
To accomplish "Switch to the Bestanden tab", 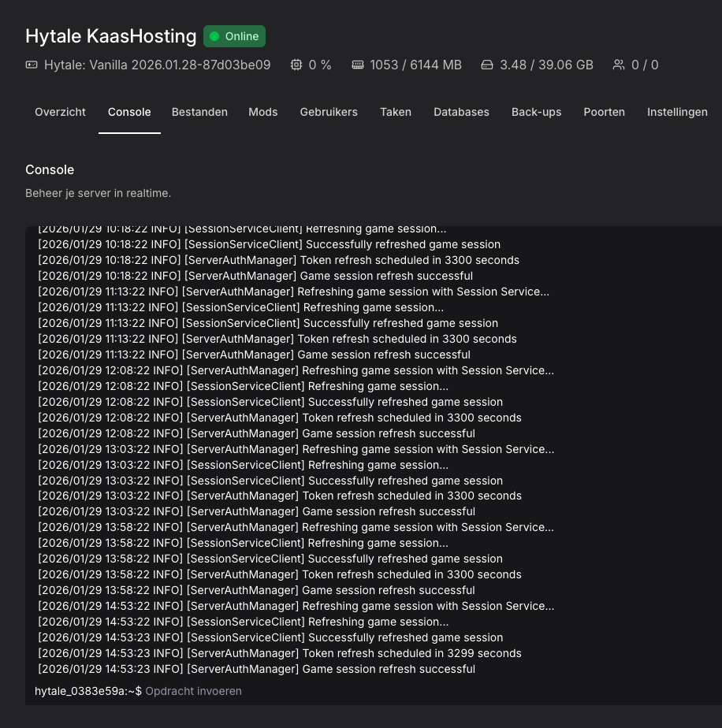I will pyautogui.click(x=199, y=112).
